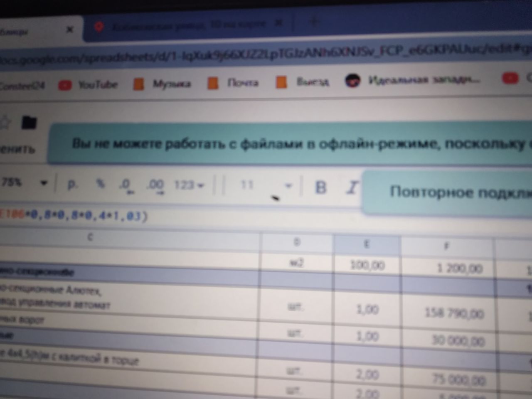The height and width of the screenshot is (399, 532).
Task: Star the spreadsheet document
Action: coord(4,122)
